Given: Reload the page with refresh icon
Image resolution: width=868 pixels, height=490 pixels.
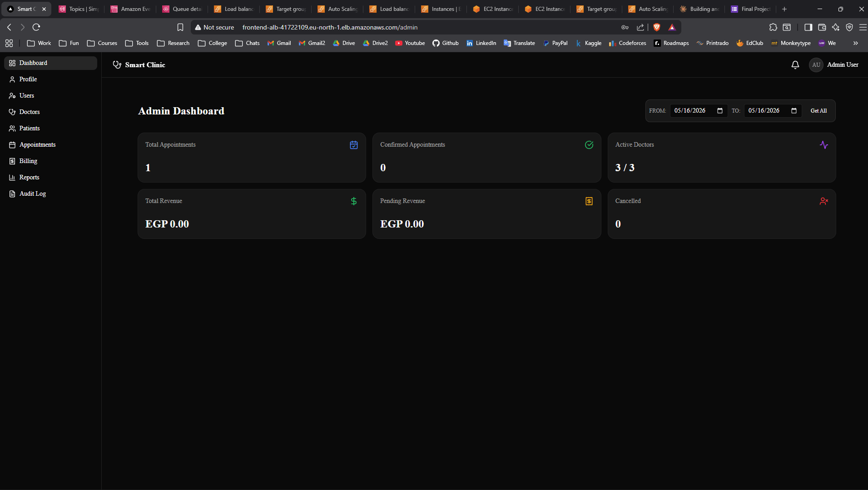Looking at the screenshot, I should pyautogui.click(x=36, y=27).
